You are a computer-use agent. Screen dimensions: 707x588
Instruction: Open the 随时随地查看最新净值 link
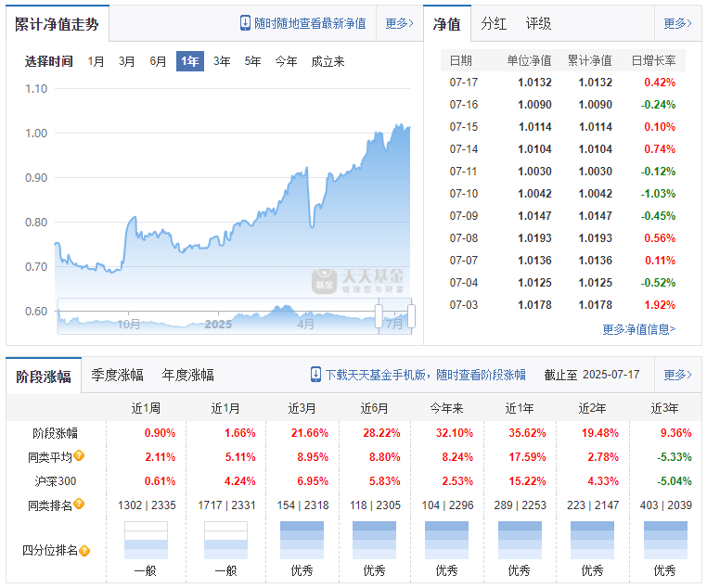click(x=310, y=23)
